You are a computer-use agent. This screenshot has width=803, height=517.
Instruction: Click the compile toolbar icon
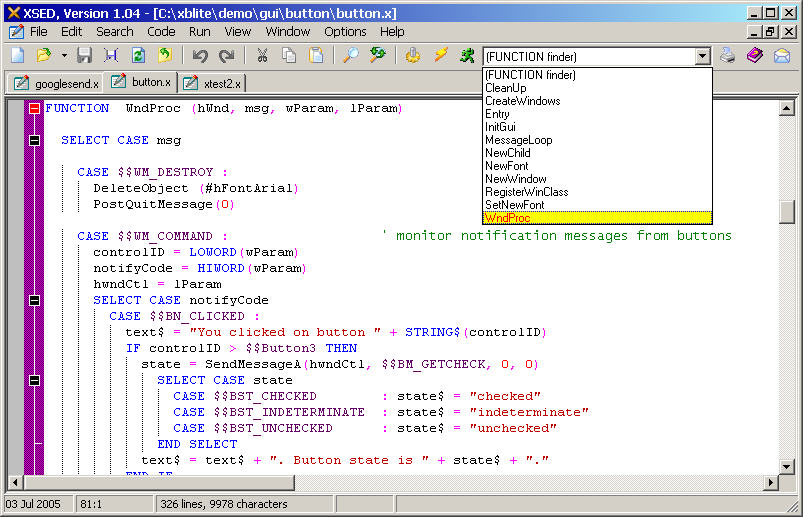(413, 55)
